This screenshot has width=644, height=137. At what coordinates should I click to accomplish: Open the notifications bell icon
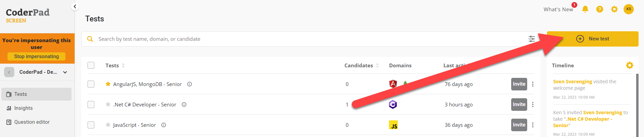tap(585, 9)
